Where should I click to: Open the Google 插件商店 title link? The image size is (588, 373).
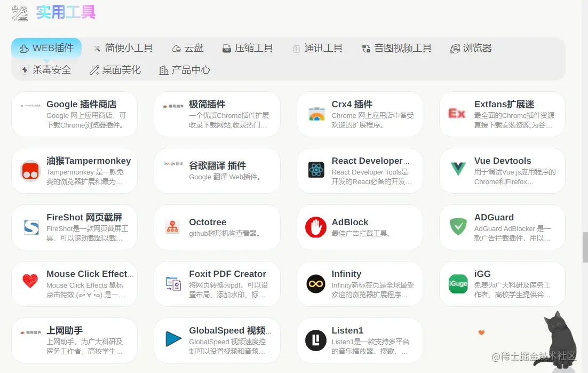pos(82,104)
